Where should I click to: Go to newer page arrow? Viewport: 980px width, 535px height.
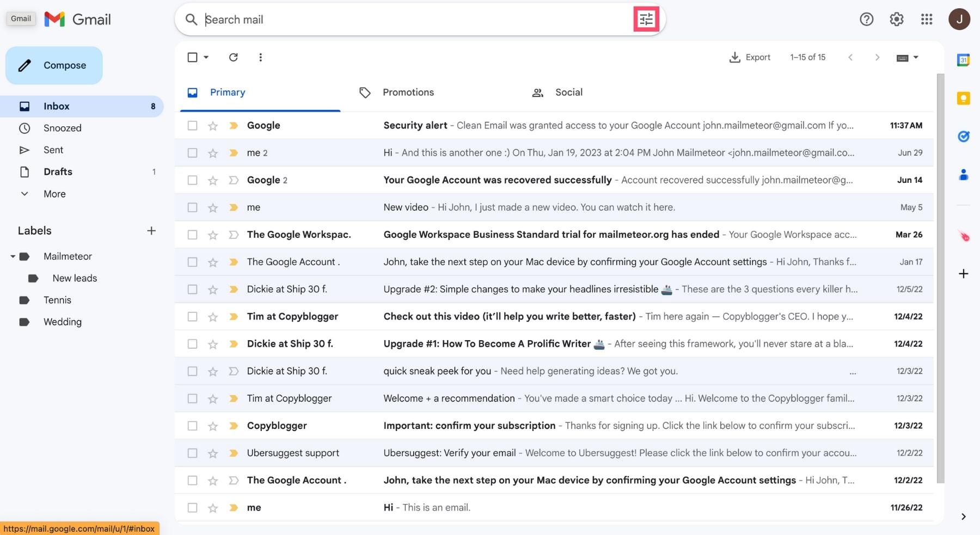(850, 57)
